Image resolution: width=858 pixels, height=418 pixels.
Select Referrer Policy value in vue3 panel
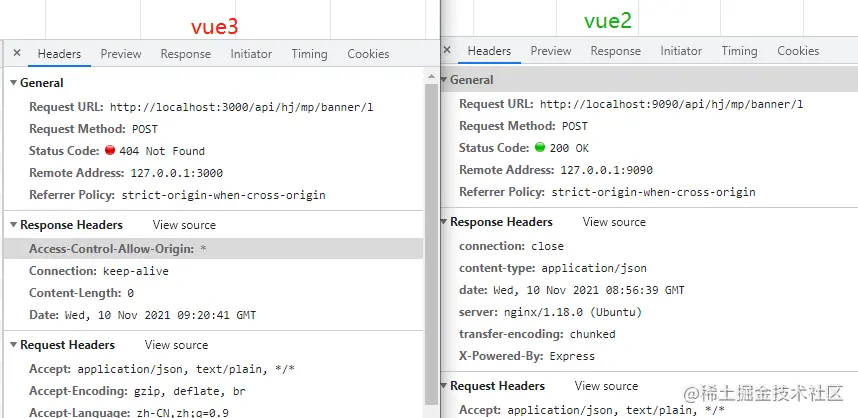coord(223,195)
